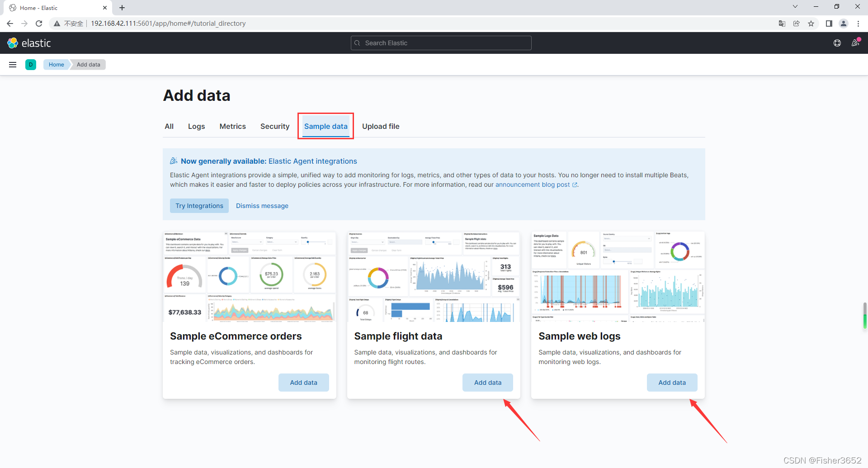Click the Home breadcrumb
The width and height of the screenshot is (868, 468).
57,65
